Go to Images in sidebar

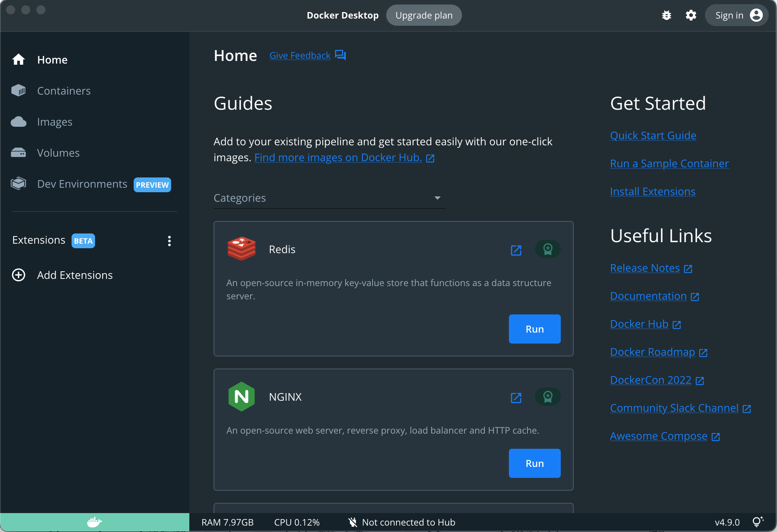pos(55,122)
